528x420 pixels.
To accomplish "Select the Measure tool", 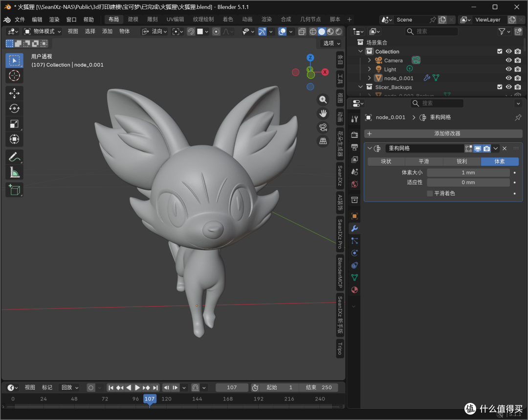I will coord(14,173).
